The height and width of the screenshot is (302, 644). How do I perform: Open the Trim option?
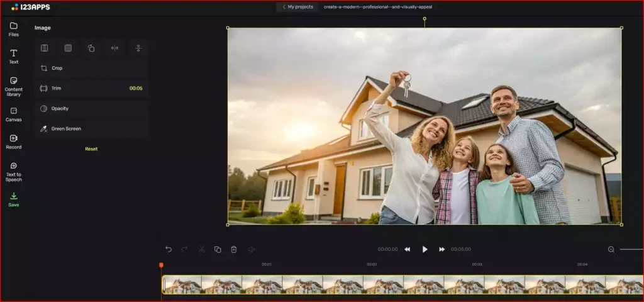91,88
